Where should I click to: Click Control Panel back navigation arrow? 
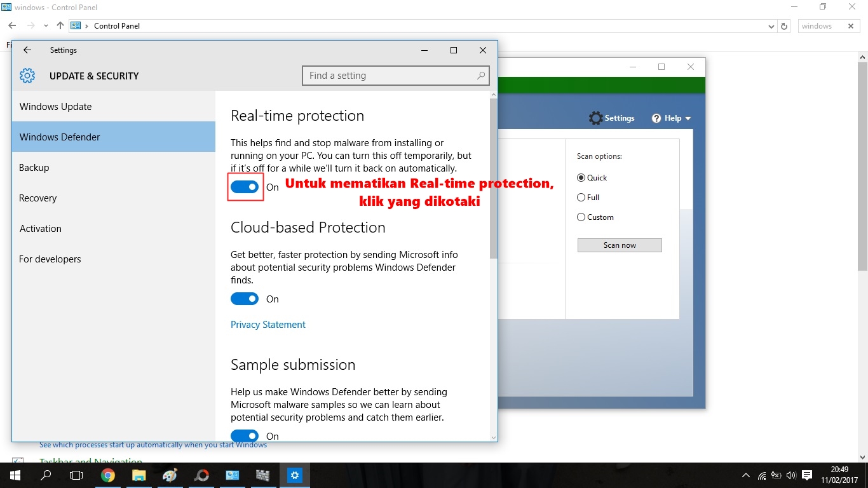[x=12, y=26]
